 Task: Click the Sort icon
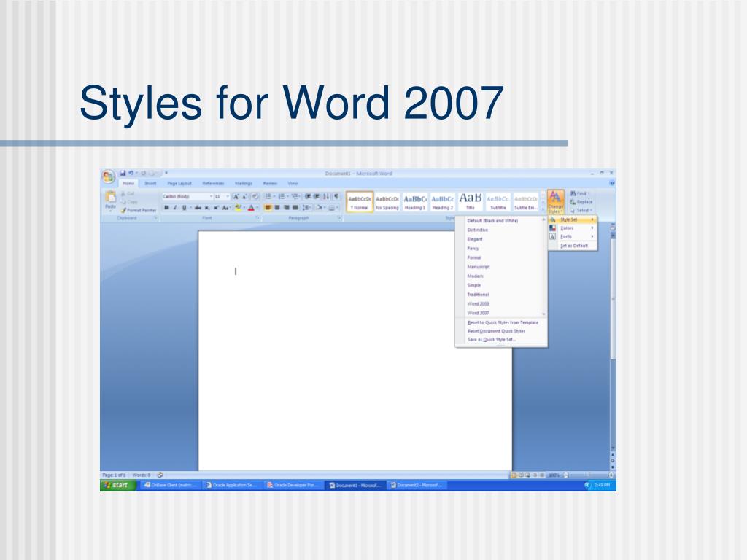[326, 196]
